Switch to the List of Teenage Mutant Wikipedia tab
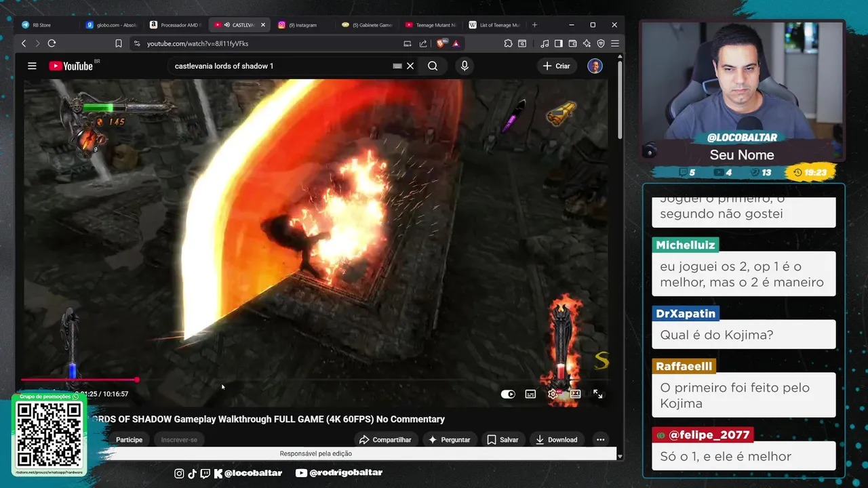 pos(495,25)
